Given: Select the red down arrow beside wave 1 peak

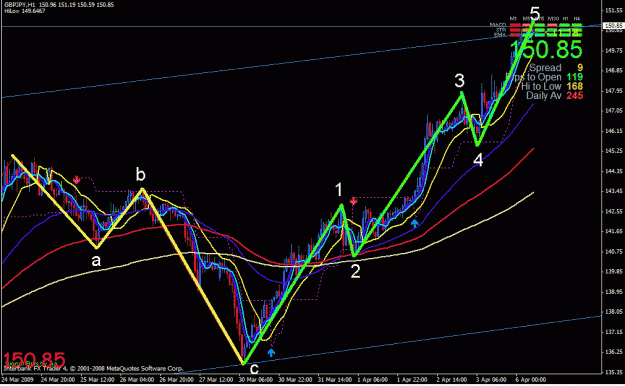Looking at the screenshot, I should pos(353,201).
